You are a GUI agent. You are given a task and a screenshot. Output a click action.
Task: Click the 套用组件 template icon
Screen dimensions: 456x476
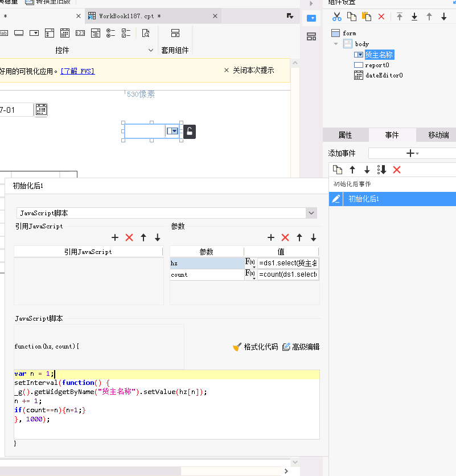click(175, 33)
